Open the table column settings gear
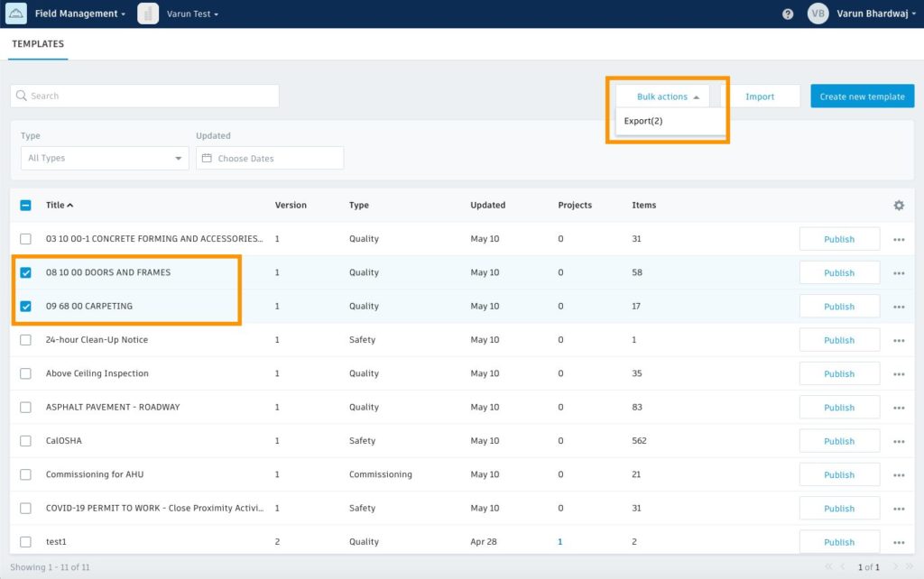The width and height of the screenshot is (924, 579). (x=898, y=205)
